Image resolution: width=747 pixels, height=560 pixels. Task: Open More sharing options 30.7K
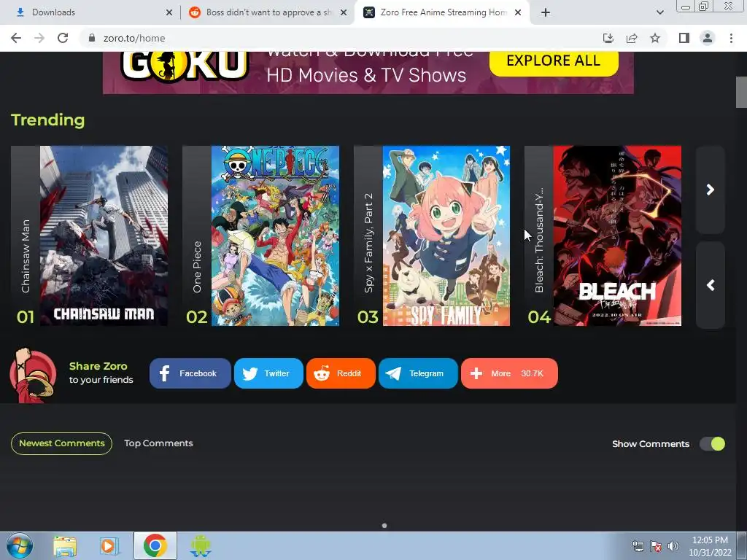click(x=509, y=373)
